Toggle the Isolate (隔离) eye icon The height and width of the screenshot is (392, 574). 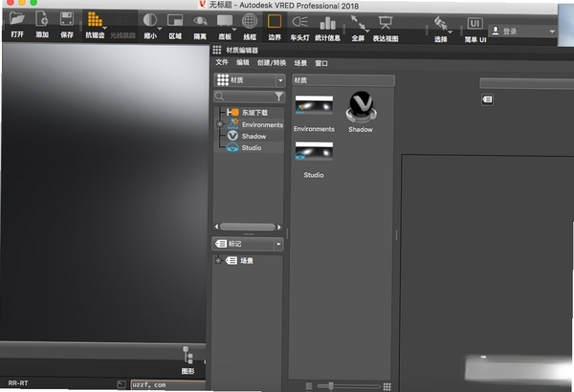tap(200, 20)
